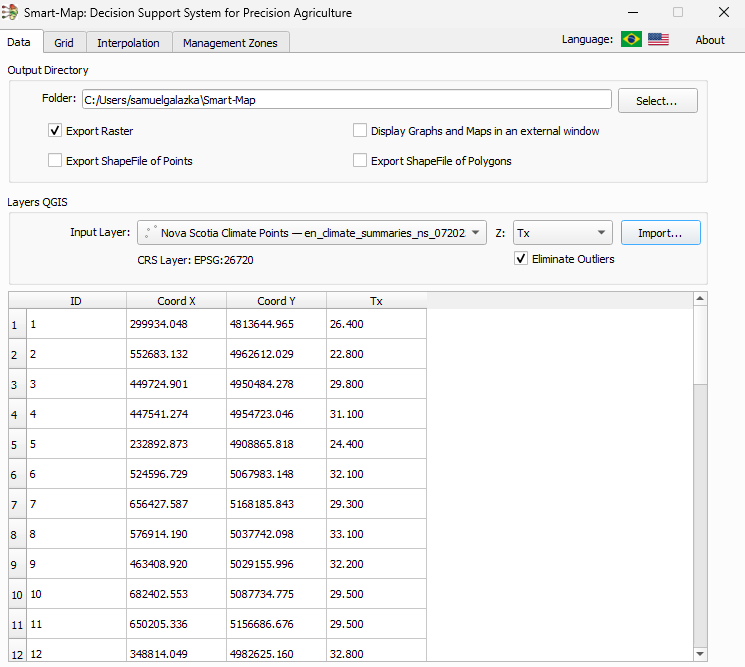The height and width of the screenshot is (667, 745).
Task: Open the Interpolation tab
Action: pos(128,43)
